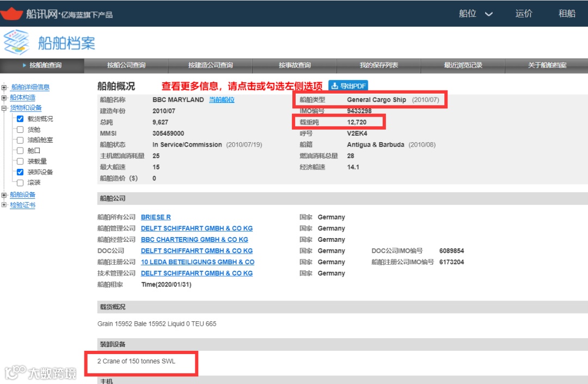Open the 租船 menu item
The width and height of the screenshot is (588, 384).
click(x=567, y=14)
